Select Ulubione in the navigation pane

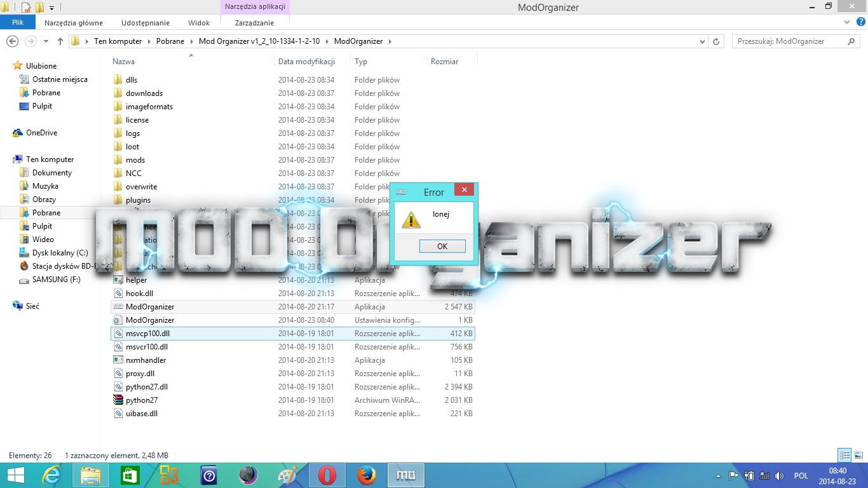(x=41, y=66)
